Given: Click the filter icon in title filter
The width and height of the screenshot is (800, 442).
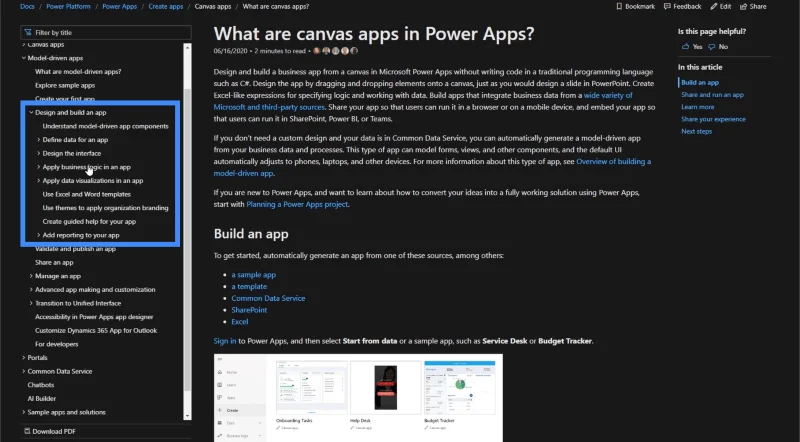Looking at the screenshot, I should pyautogui.click(x=28, y=32).
